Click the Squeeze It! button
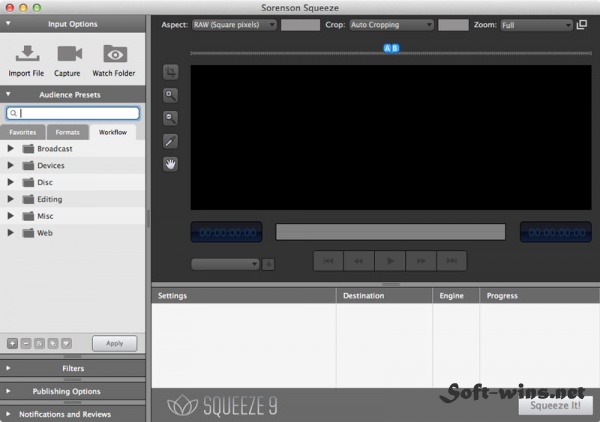The width and height of the screenshot is (600, 422). pyautogui.click(x=556, y=406)
